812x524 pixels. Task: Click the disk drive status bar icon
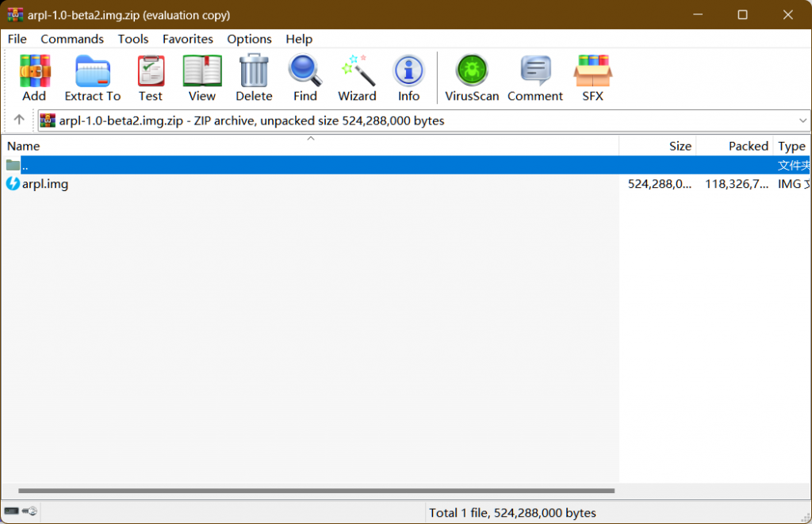[11, 511]
